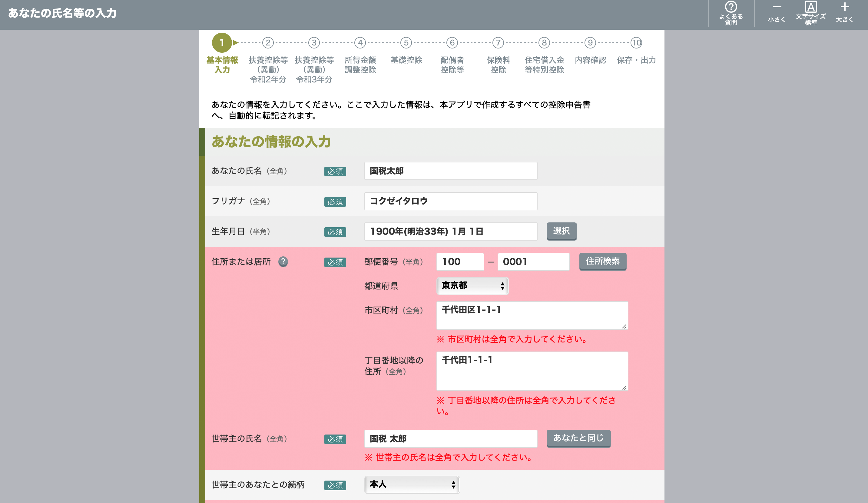Click into the あなたの氏名 field

(x=451, y=171)
